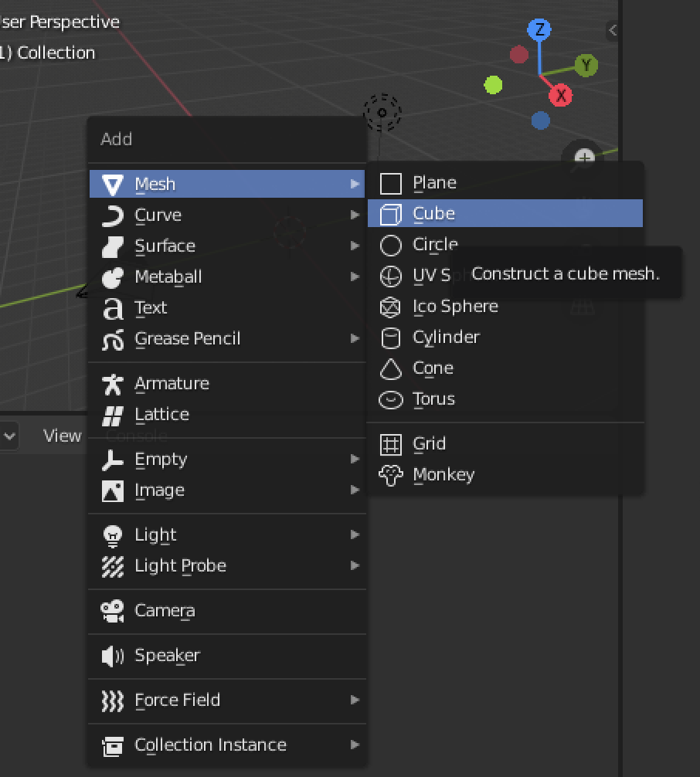The width and height of the screenshot is (700, 777).
Task: Select the Cone label
Action: pos(433,368)
